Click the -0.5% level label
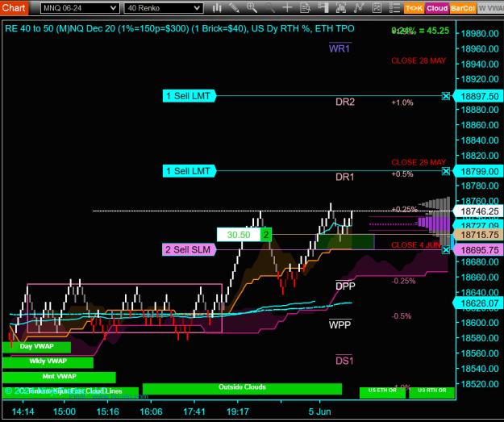504x422 pixels. click(402, 316)
